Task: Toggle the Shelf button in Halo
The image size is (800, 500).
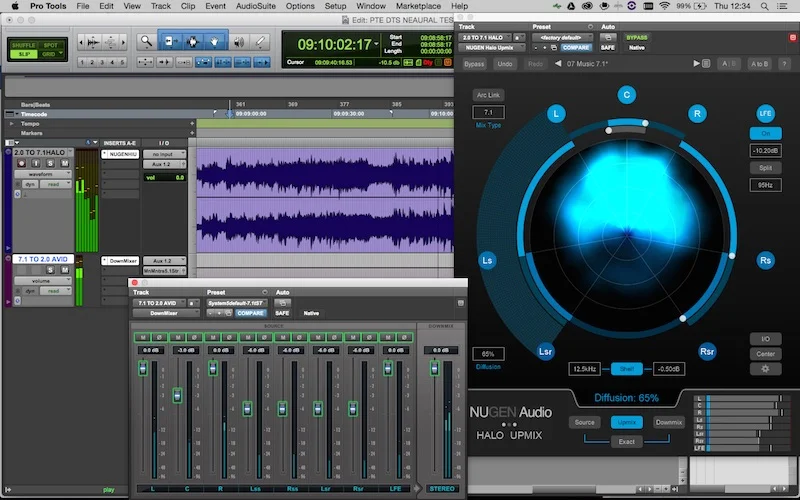Action: coord(627,369)
